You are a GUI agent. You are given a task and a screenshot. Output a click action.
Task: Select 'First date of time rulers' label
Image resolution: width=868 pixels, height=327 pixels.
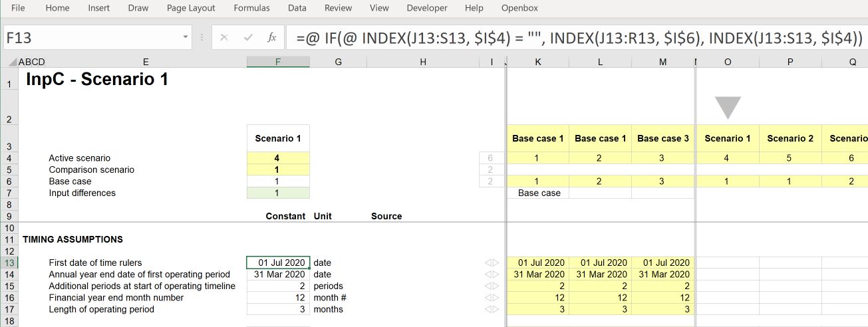[95, 263]
